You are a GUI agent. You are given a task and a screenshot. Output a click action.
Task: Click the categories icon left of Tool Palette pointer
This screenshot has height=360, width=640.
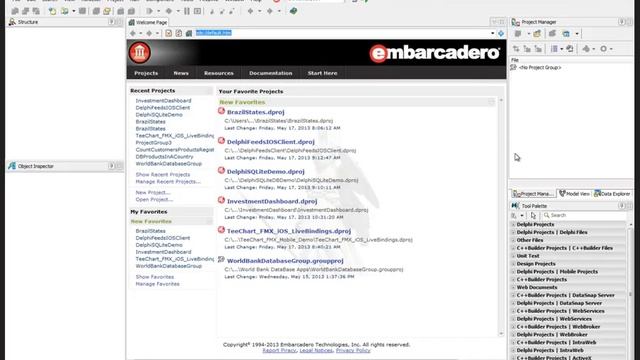514,216
